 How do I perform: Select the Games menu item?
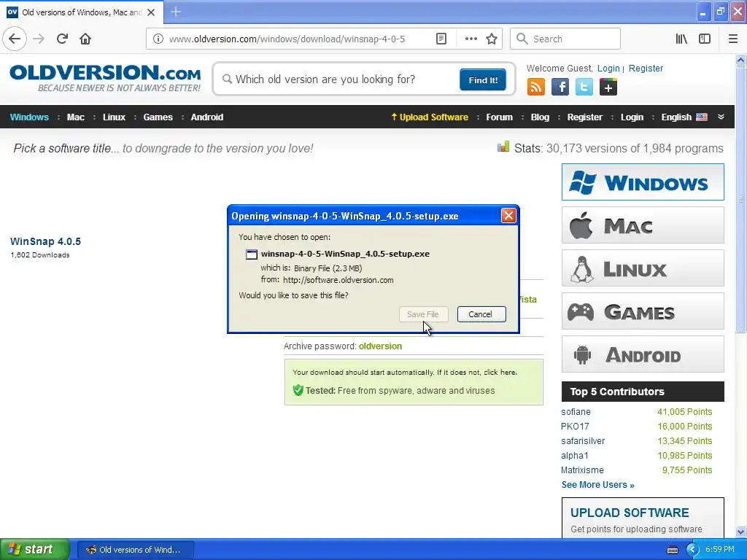[158, 117]
